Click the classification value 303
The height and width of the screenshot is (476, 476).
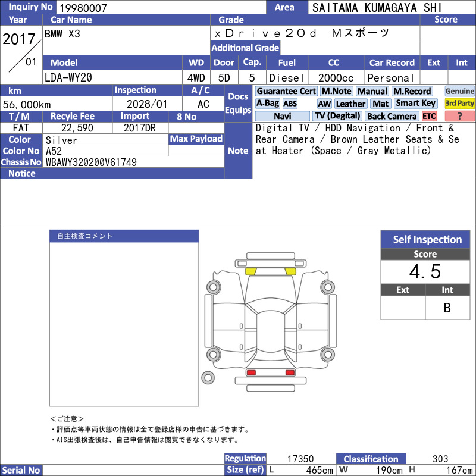(440, 459)
